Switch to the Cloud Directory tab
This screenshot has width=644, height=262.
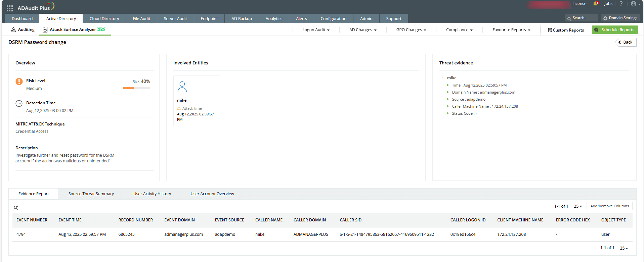[x=104, y=18]
